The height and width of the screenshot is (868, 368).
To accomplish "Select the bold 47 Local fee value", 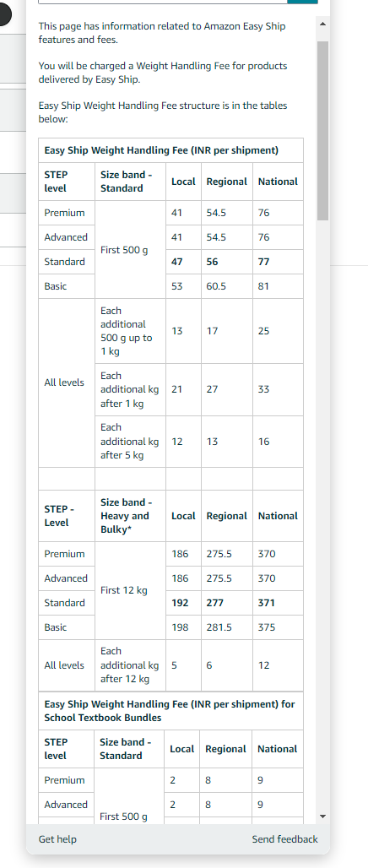I will point(177,262).
